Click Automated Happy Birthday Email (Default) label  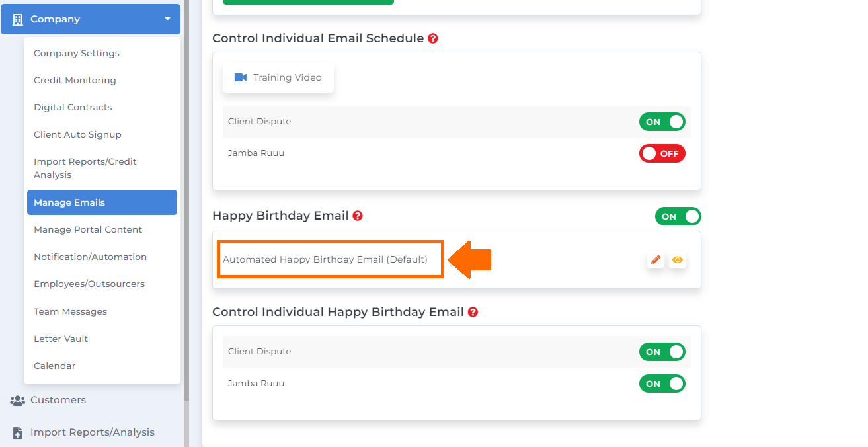325,259
